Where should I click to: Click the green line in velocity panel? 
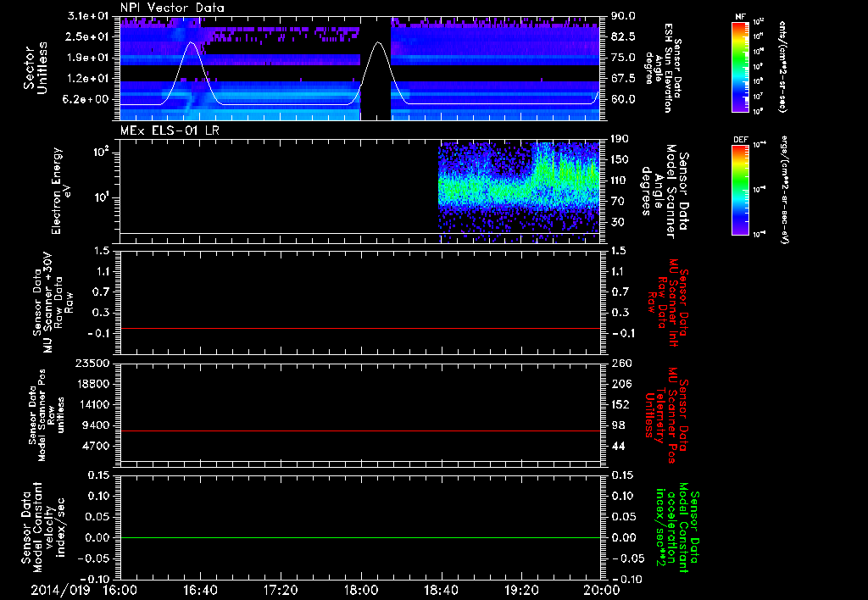click(360, 537)
